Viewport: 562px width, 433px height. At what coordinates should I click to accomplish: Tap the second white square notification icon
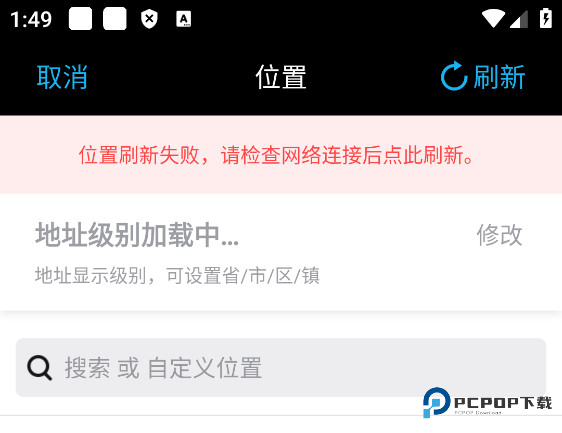coord(115,18)
